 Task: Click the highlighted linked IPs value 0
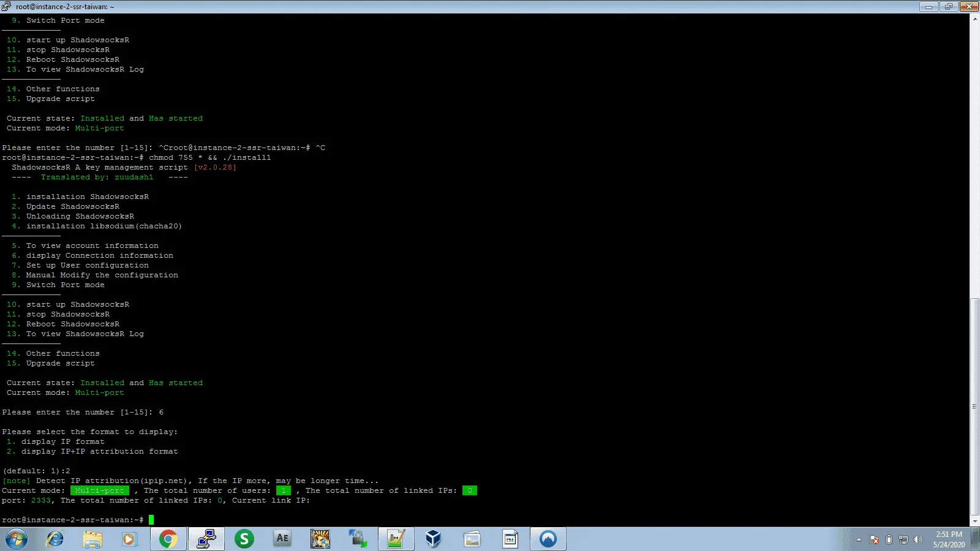(470, 490)
